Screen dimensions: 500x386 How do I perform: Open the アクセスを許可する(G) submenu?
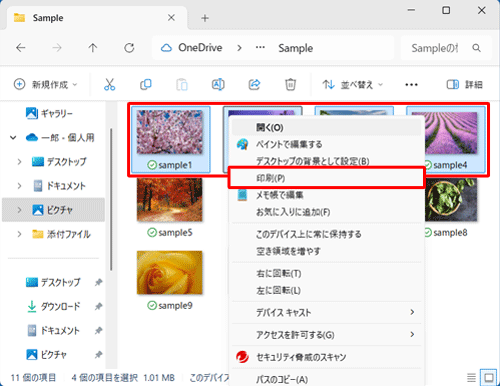327,335
